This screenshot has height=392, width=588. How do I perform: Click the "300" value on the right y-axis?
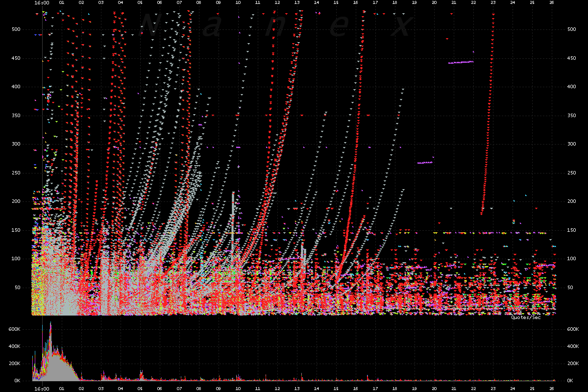click(x=572, y=144)
